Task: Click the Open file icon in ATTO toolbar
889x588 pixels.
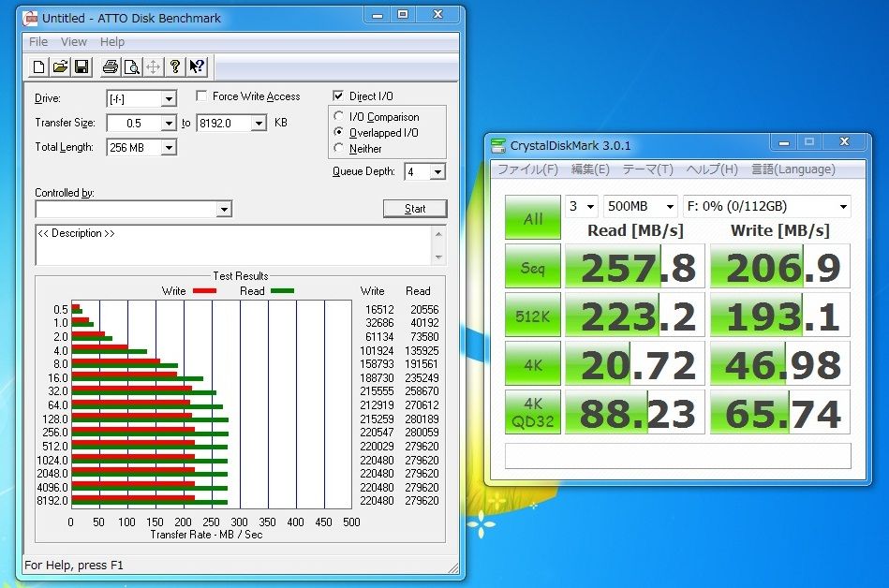Action: point(60,66)
